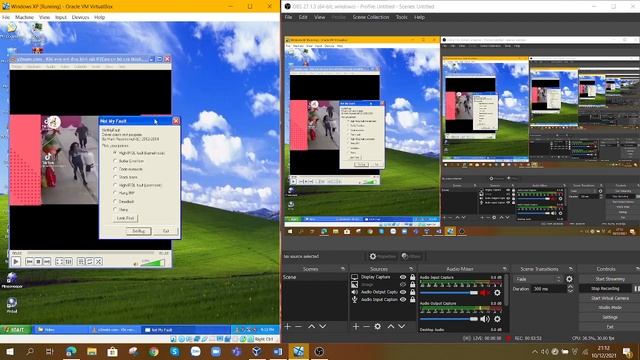Image resolution: width=640 pixels, height=360 pixels.
Task: Open VirtualBox Machine menu
Action: (24, 17)
